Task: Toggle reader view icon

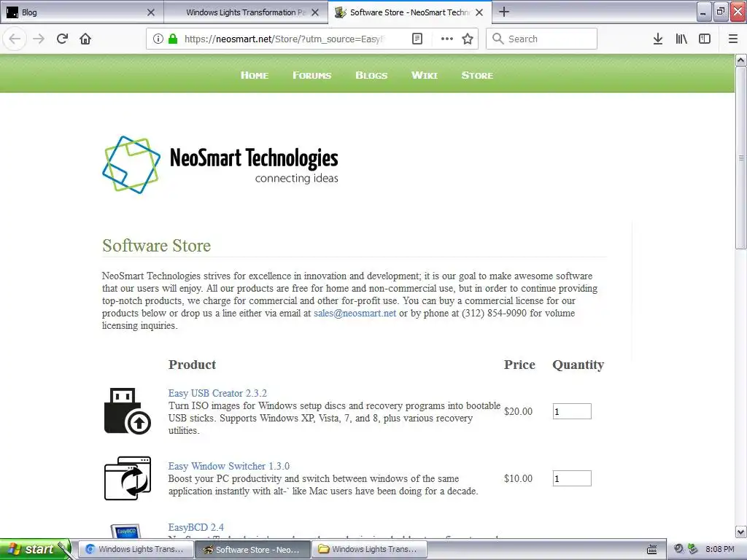Action: tap(417, 39)
